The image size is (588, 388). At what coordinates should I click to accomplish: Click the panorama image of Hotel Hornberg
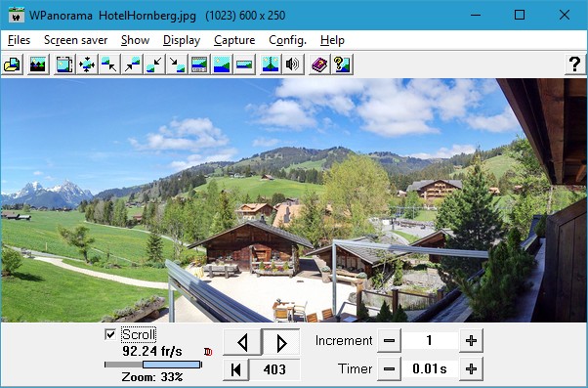pos(294,200)
